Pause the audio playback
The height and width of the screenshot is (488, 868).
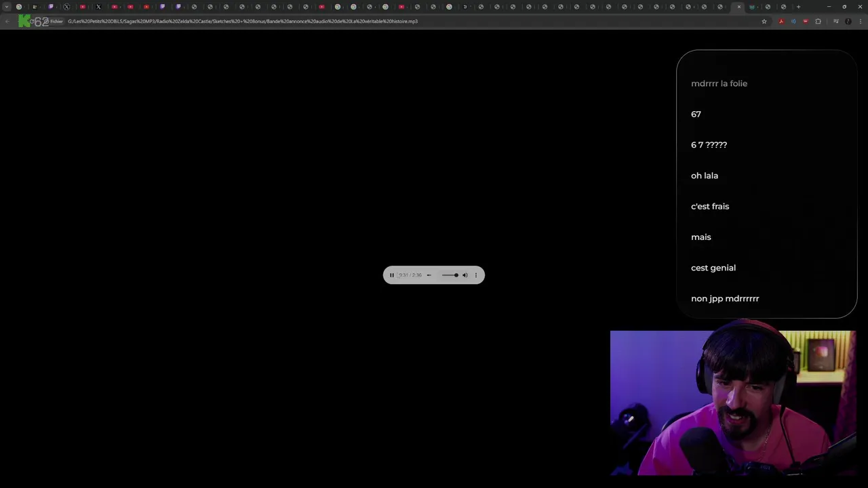[x=391, y=275]
